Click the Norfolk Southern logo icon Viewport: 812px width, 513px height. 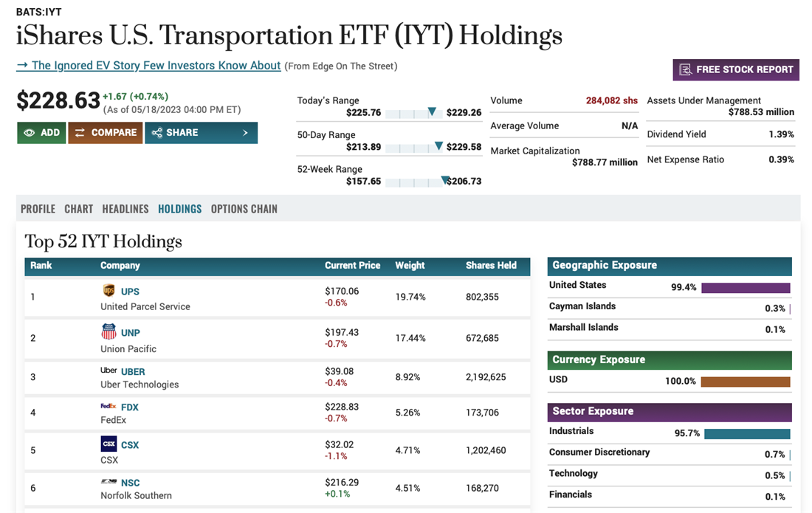(x=109, y=482)
